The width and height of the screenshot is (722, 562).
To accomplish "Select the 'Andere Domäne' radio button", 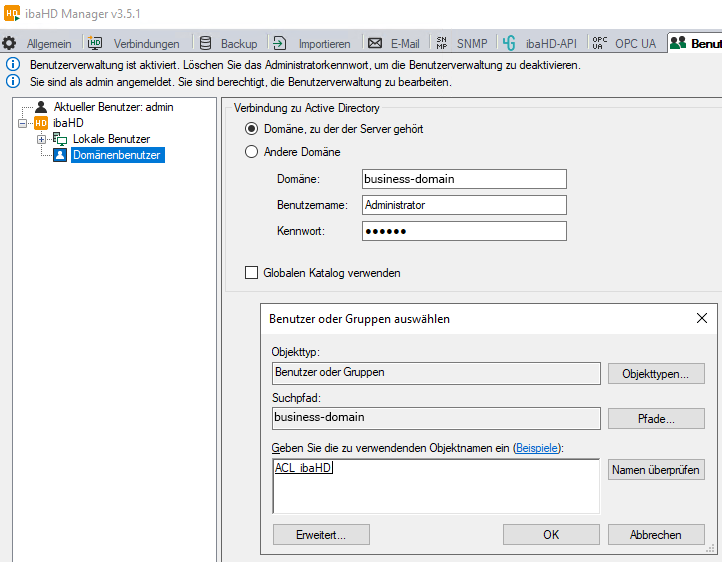I will click(252, 152).
